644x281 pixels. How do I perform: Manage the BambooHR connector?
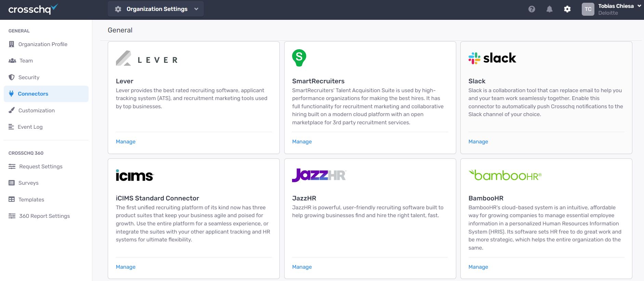(x=478, y=267)
